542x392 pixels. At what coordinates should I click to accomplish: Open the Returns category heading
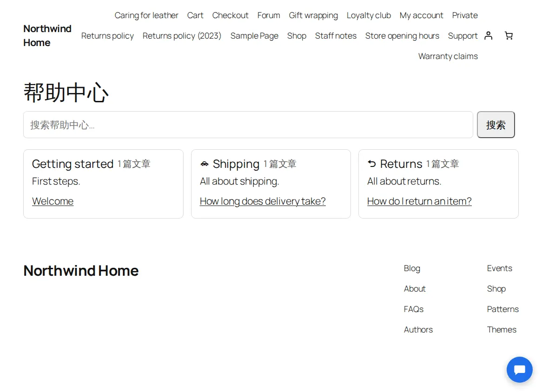click(x=401, y=164)
